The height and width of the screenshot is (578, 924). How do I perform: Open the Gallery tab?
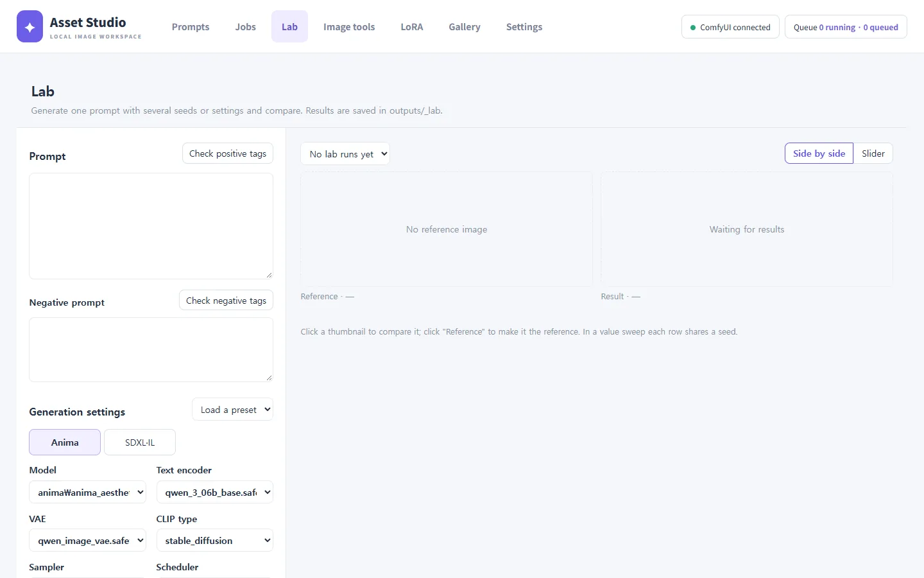click(x=465, y=27)
